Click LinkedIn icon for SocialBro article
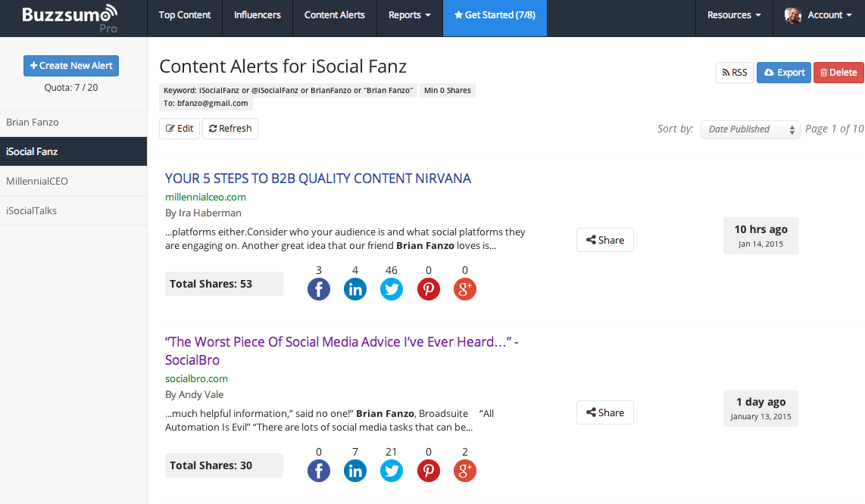Screen dimensions: 865x504 coord(355,471)
